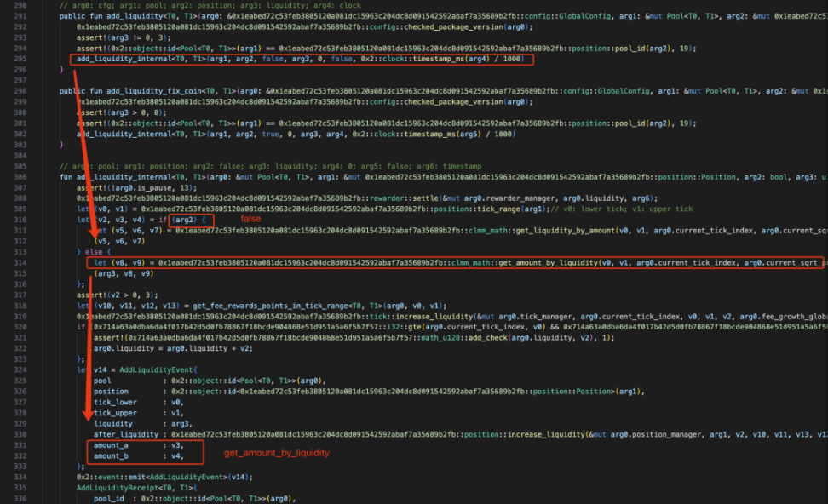Click line number 295 in the gutter
Image resolution: width=828 pixels, height=504 pixels.
pos(20,59)
